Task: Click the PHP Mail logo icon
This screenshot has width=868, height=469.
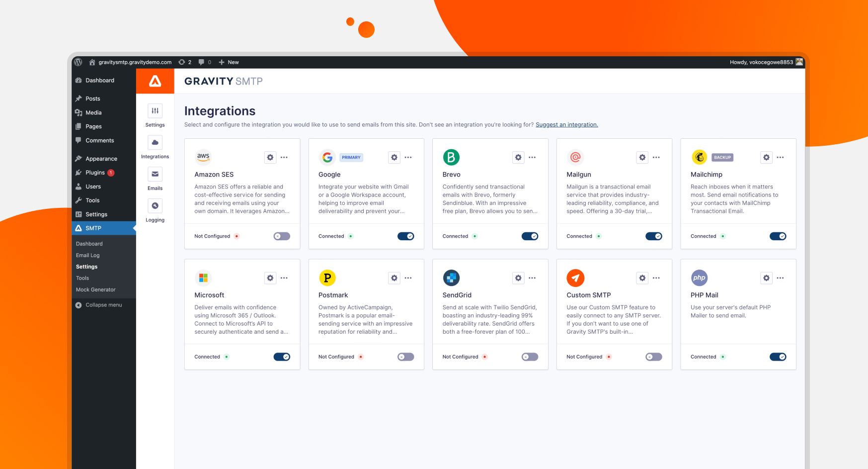Action: tap(700, 278)
